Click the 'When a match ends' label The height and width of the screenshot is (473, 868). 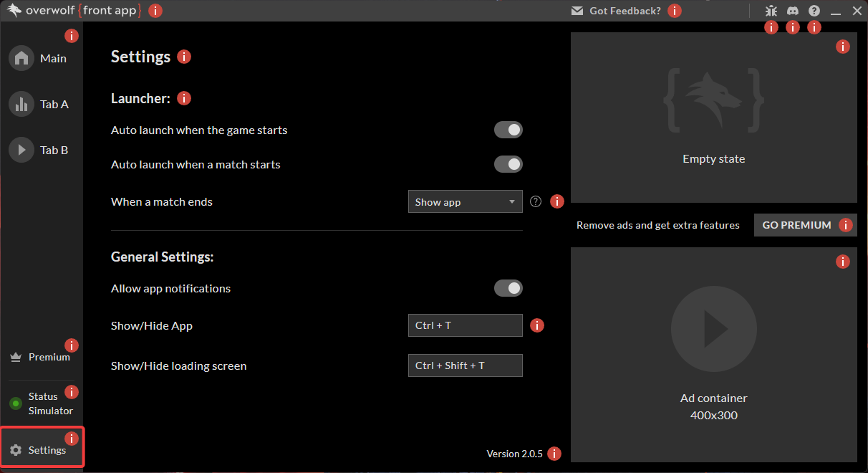[162, 202]
